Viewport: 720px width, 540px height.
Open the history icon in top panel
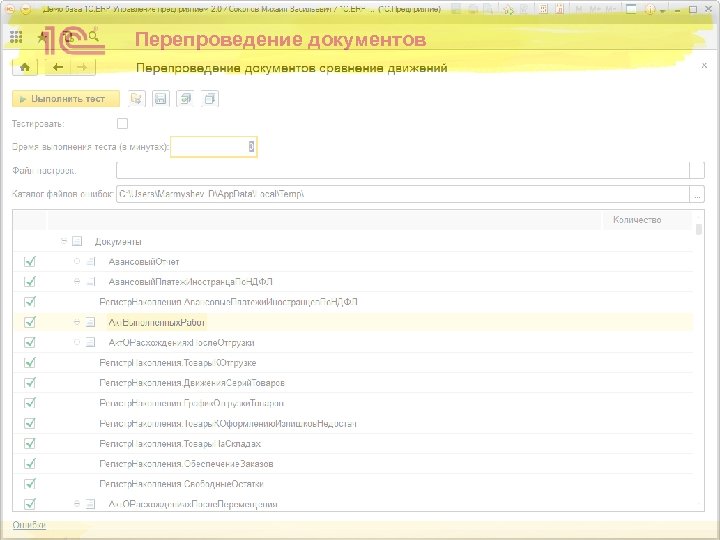coord(69,37)
